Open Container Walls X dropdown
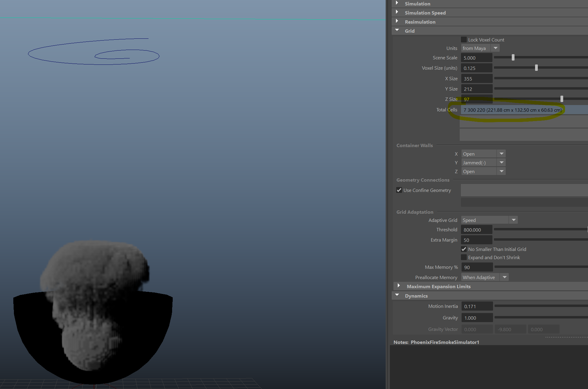The image size is (588, 389). (x=483, y=154)
